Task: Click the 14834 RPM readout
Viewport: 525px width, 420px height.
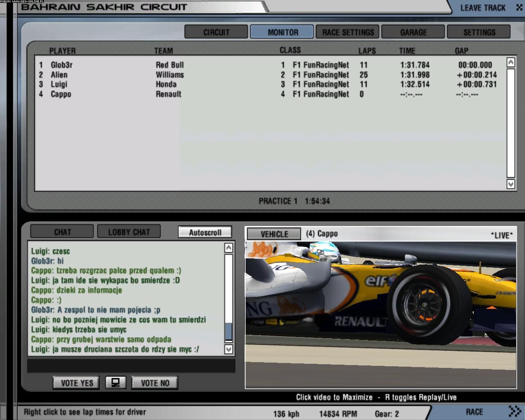Action: pos(338,414)
